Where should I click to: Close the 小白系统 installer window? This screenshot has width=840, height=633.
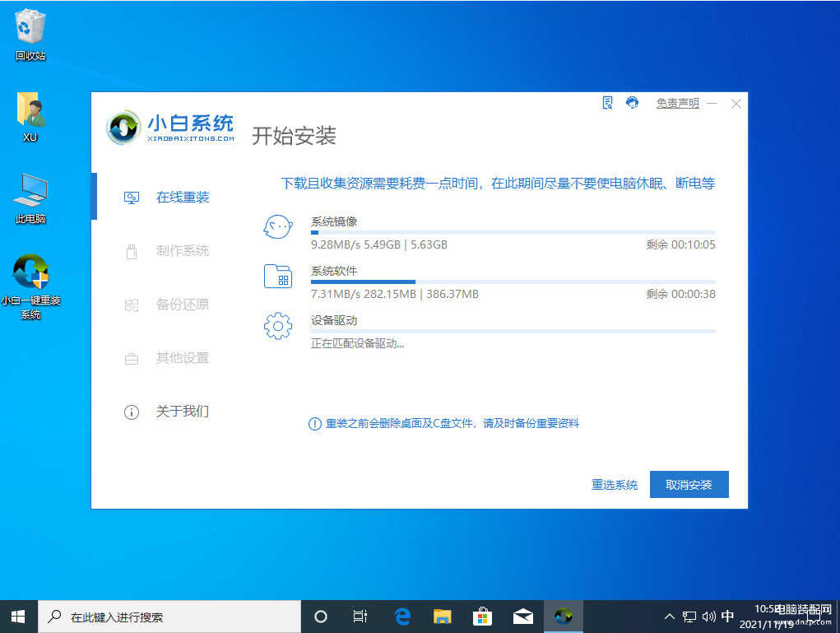[x=736, y=104]
